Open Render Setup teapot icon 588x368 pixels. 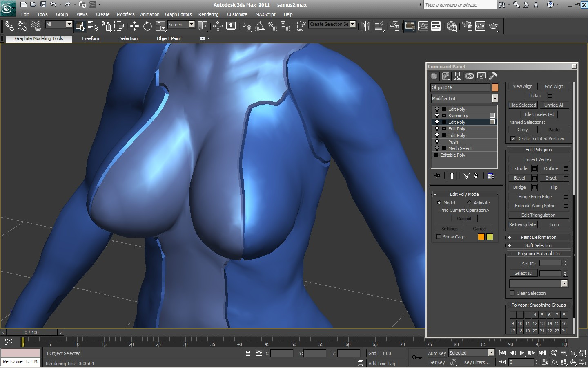[467, 26]
